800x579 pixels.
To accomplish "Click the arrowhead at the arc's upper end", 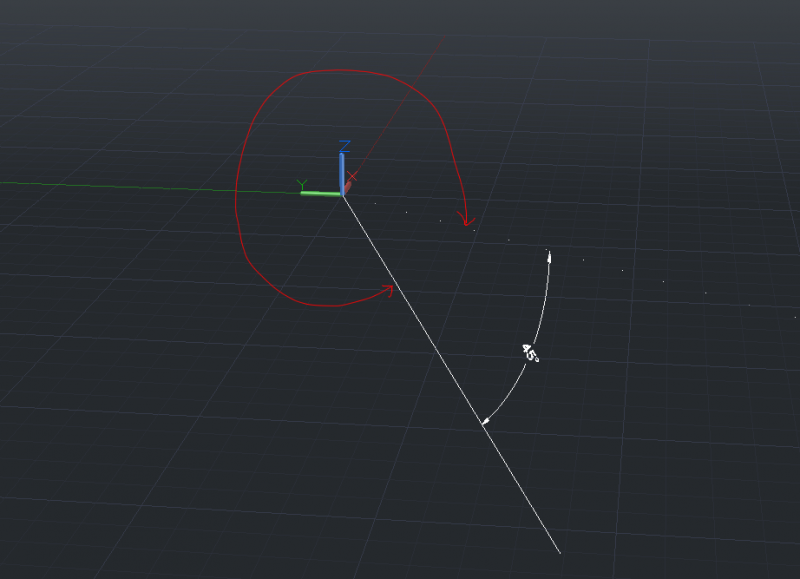I will (x=549, y=256).
